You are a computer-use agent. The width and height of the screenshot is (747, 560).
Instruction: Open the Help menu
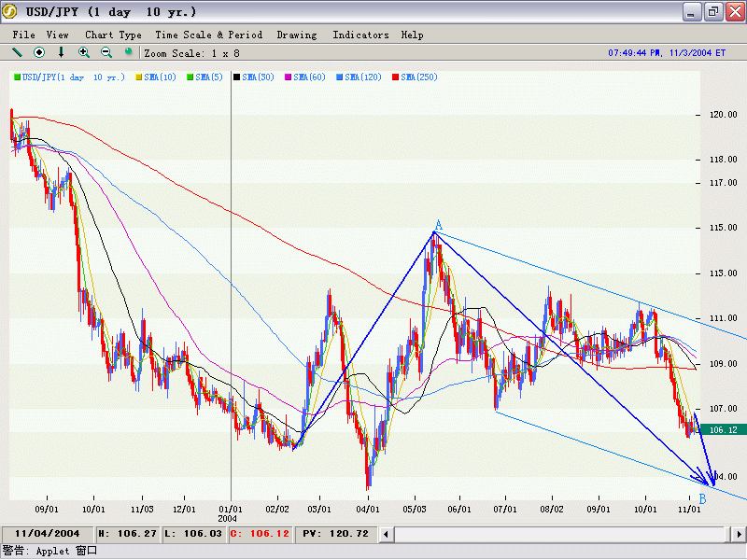click(412, 35)
